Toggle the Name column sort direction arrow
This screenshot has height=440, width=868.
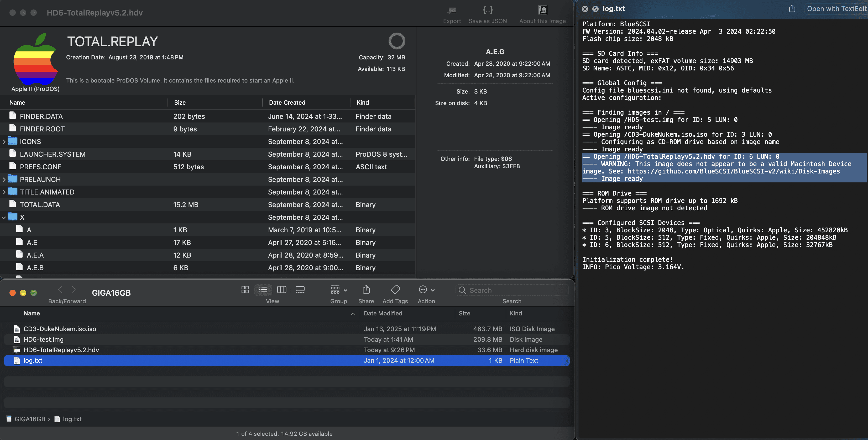point(353,314)
